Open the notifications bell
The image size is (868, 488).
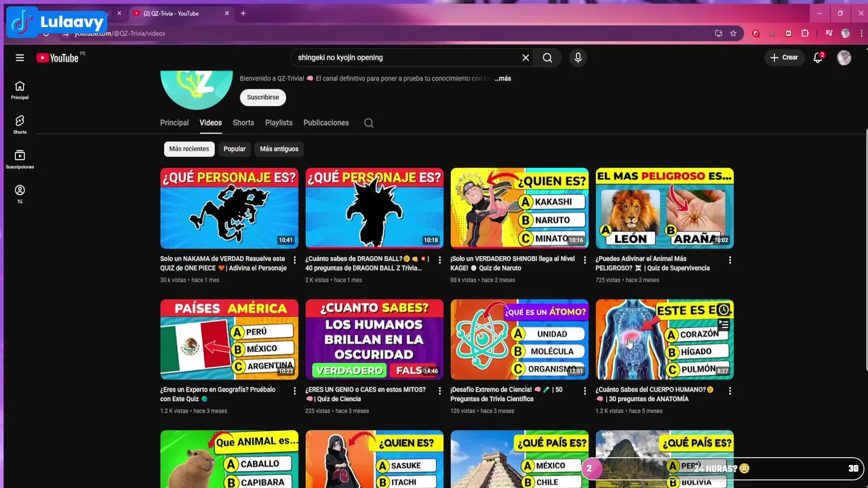click(818, 58)
